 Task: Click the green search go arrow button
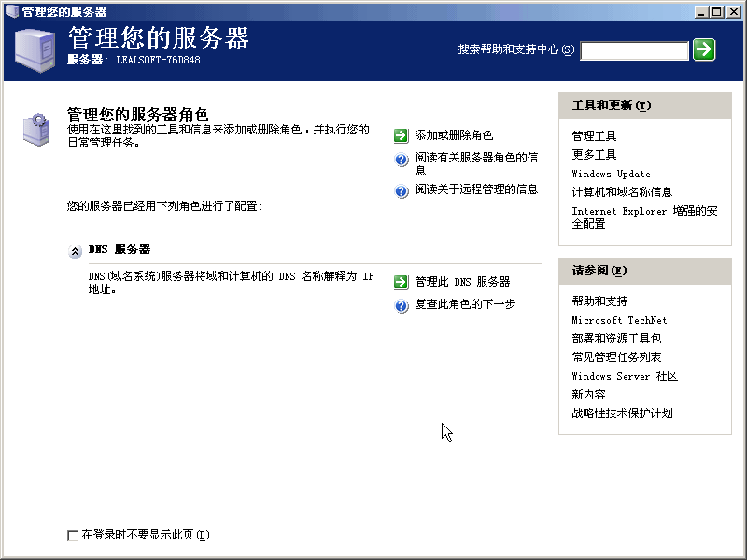[704, 49]
